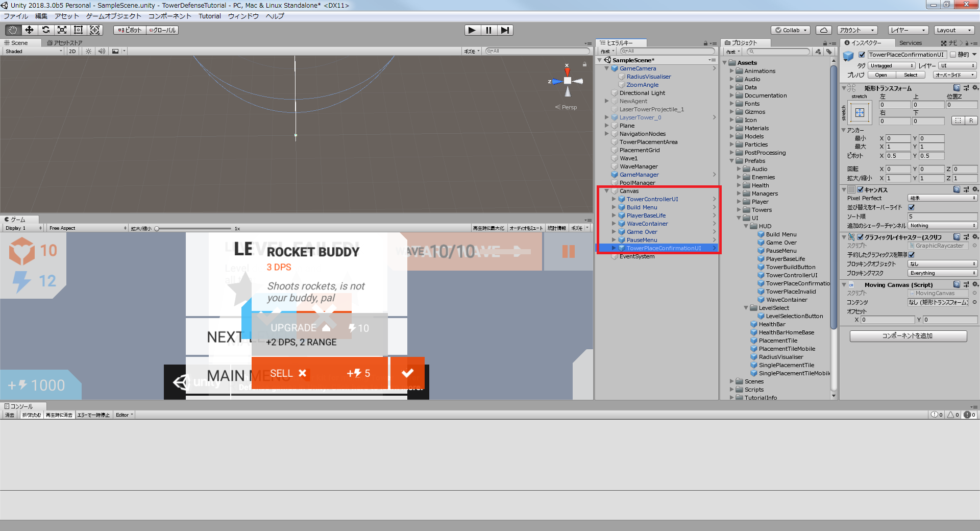Viewport: 980px width, 531px height.
Task: Expand TowerControllerUI in hierarchy
Action: pos(614,199)
